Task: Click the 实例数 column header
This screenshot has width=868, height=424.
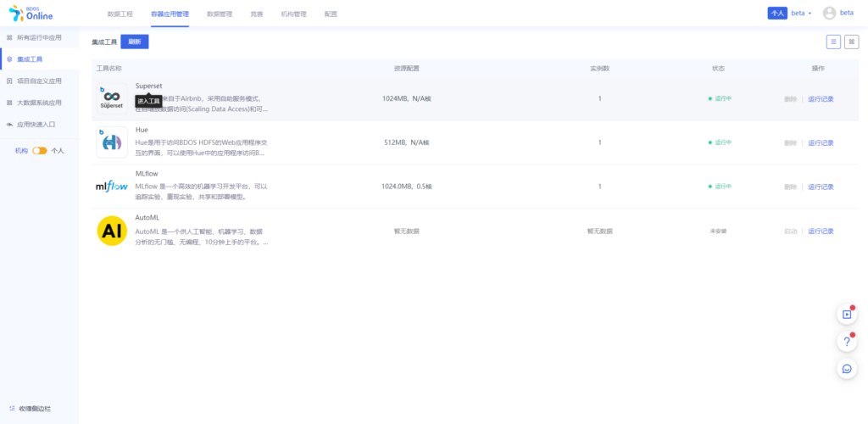Action: click(599, 68)
